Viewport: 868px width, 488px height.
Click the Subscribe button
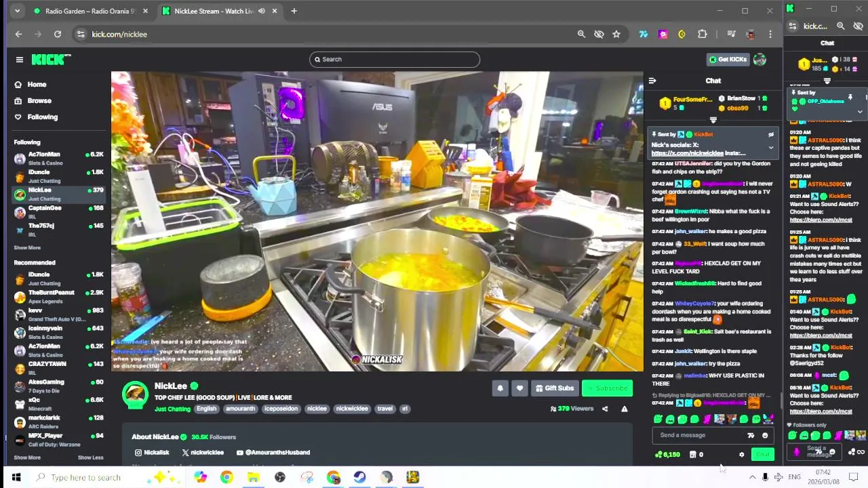pos(607,388)
